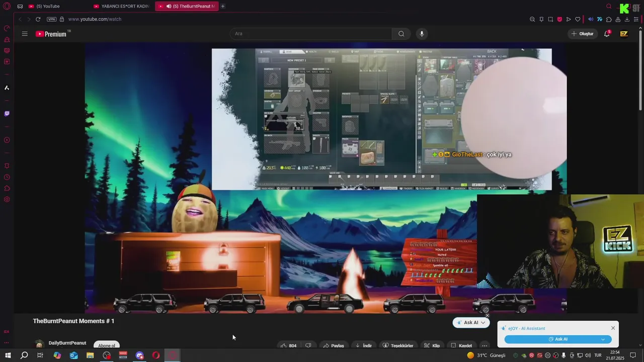644x362 pixels.
Task: Open the 7TV extension icon
Action: click(x=600, y=19)
